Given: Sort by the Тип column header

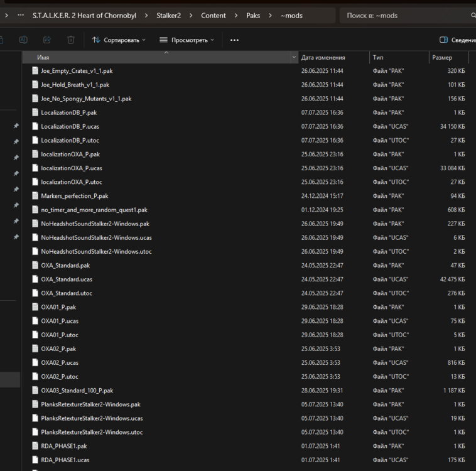Looking at the screenshot, I should tap(378, 57).
